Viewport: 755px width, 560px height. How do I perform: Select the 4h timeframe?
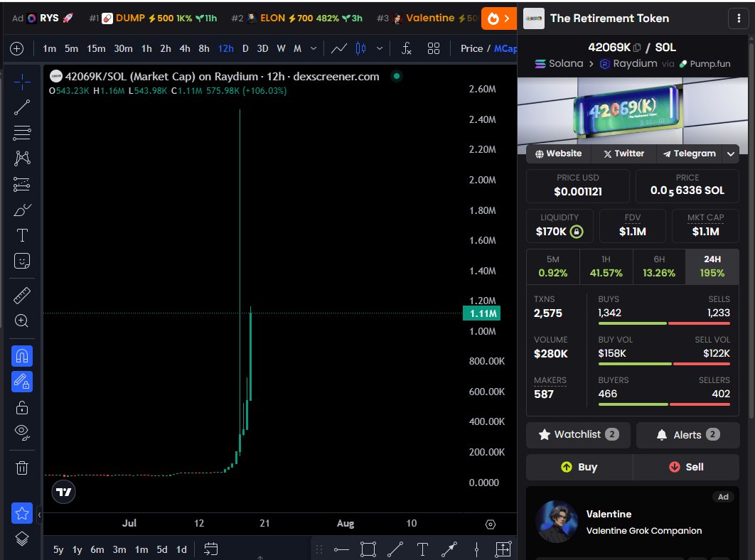(184, 48)
